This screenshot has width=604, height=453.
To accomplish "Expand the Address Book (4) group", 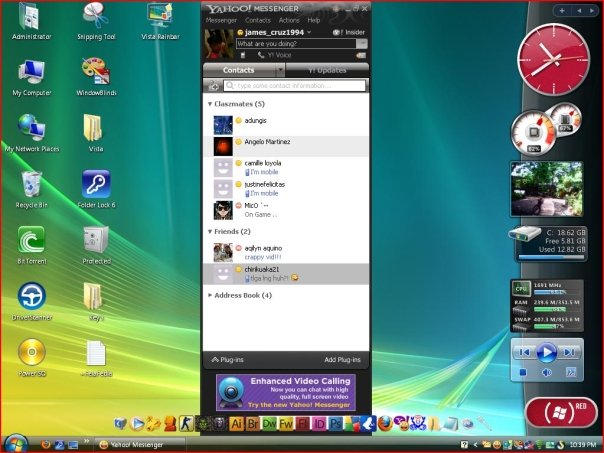I will pyautogui.click(x=210, y=295).
